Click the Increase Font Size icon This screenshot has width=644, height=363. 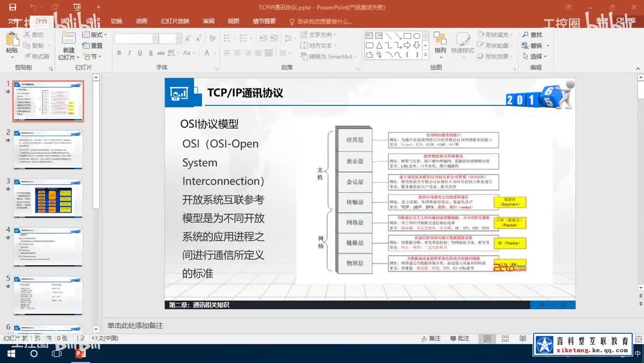188,39
